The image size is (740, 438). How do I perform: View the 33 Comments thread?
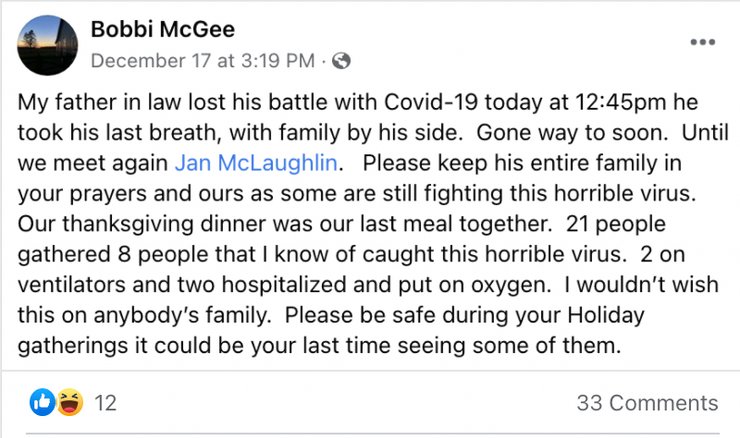tap(648, 403)
